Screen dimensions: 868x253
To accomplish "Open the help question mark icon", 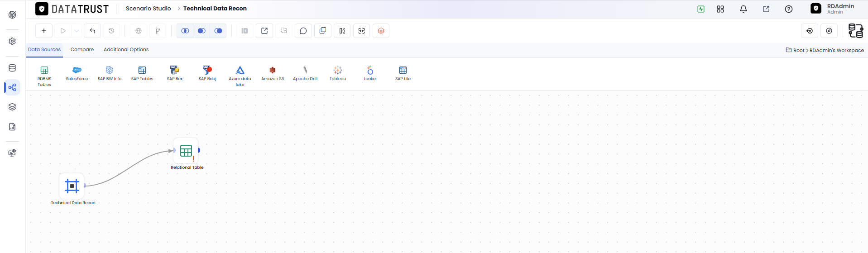I will pos(789,9).
